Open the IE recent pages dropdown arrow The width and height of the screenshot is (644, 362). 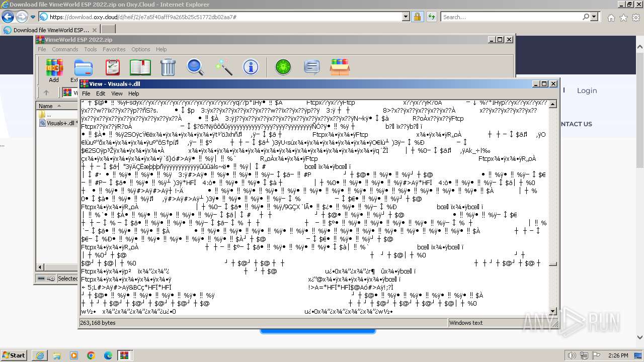(x=33, y=17)
